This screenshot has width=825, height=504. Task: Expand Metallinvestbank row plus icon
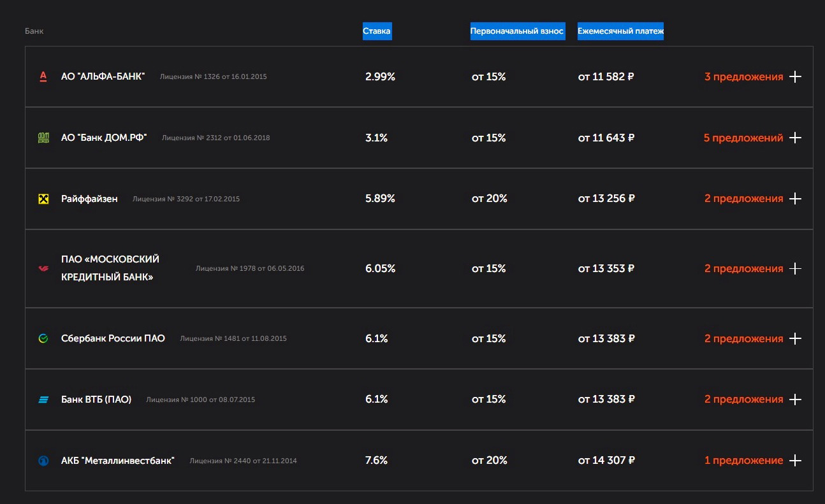pyautogui.click(x=794, y=461)
